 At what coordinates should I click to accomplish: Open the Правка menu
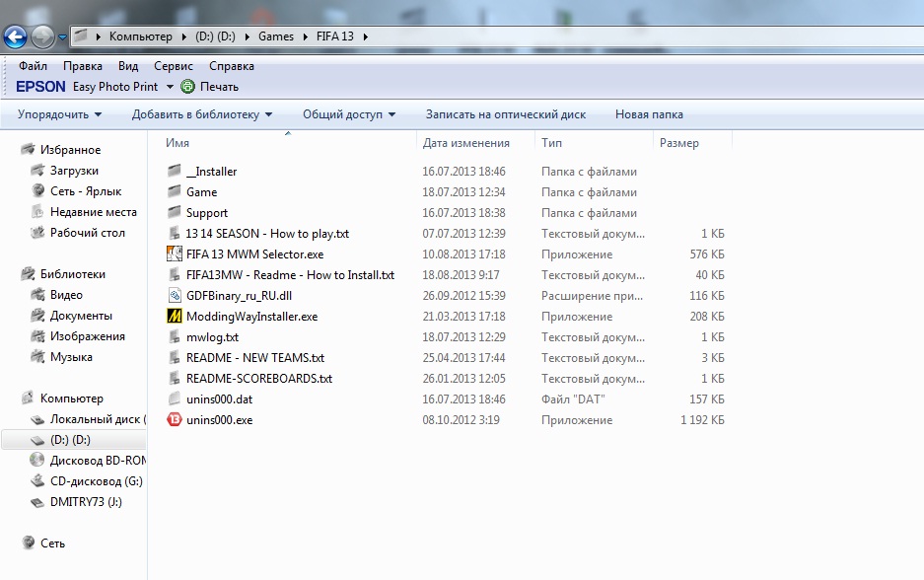point(83,66)
